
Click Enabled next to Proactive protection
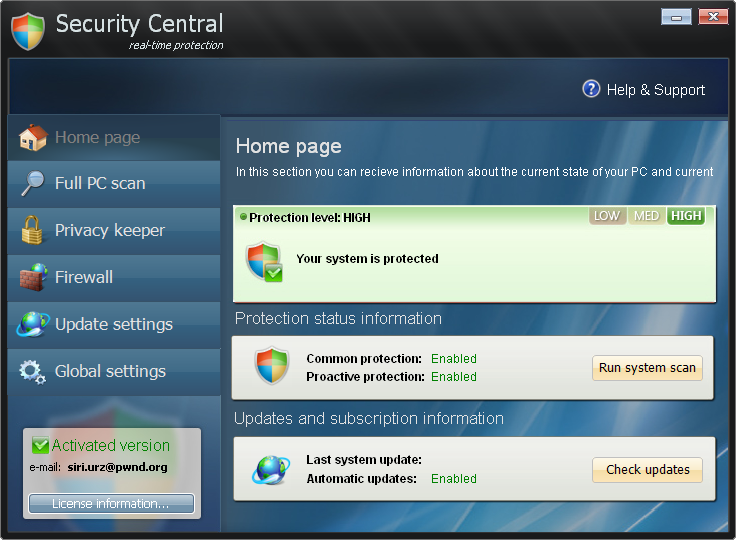[x=454, y=377]
